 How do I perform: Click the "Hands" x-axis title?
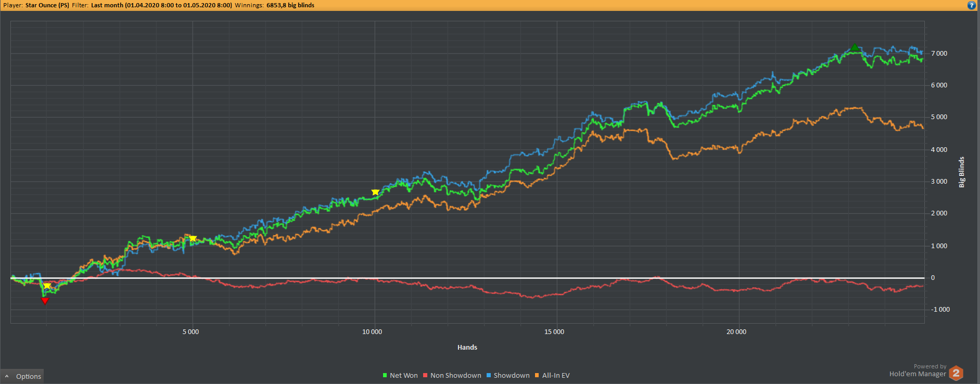point(467,348)
